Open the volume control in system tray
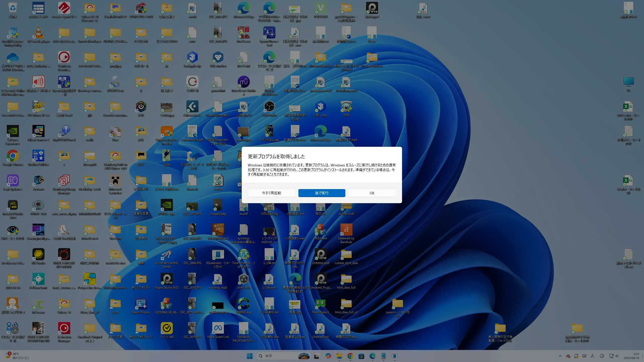This screenshot has height=362, width=644. pyautogui.click(x=617, y=356)
